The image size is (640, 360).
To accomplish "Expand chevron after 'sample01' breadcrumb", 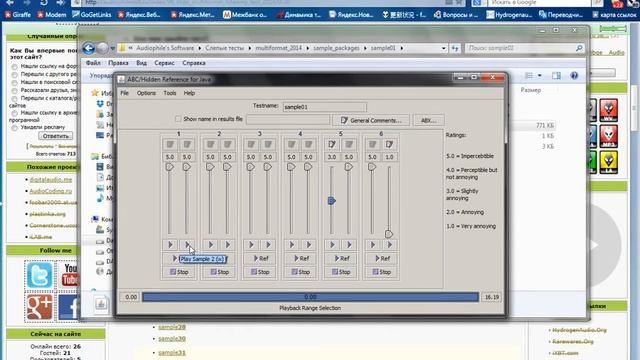I will (x=402, y=48).
